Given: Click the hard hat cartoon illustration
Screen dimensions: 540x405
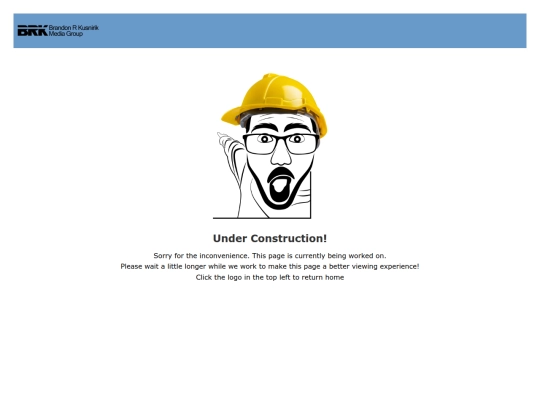Looking at the screenshot, I should pyautogui.click(x=270, y=146).
